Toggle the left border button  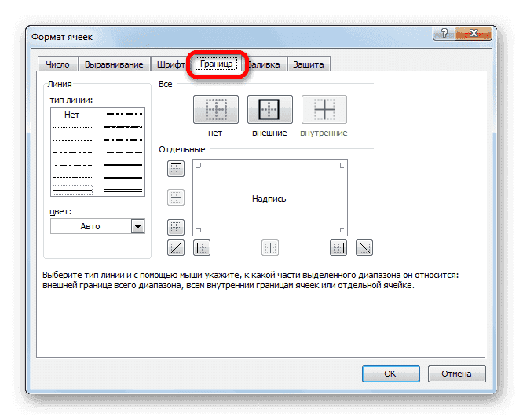pyautogui.click(x=202, y=248)
